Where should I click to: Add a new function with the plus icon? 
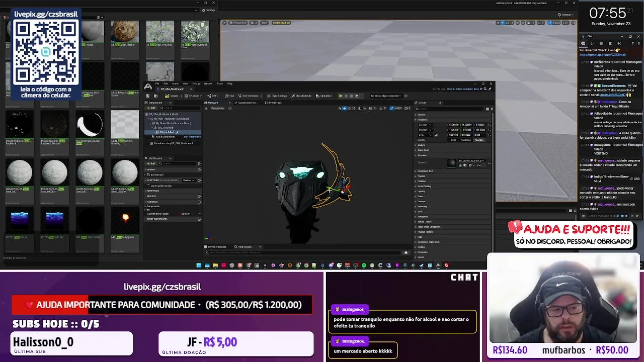[199, 180]
